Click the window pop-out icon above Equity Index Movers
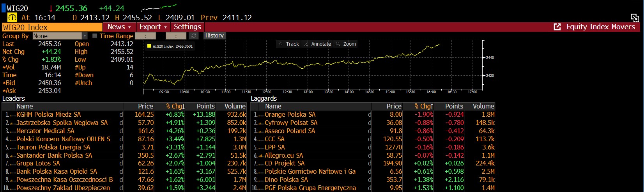 coord(635,18)
